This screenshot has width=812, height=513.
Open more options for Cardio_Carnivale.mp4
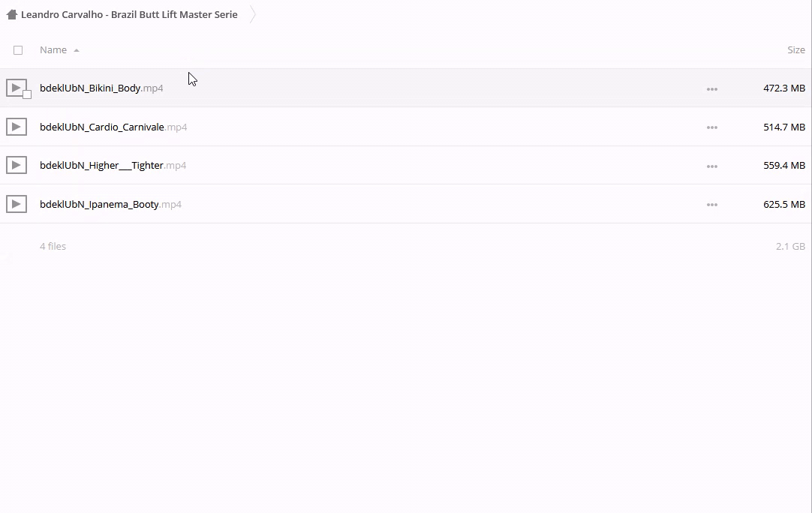tap(711, 127)
